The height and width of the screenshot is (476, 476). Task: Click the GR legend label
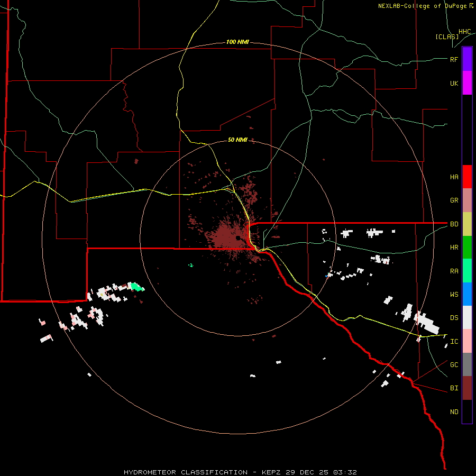(x=454, y=200)
